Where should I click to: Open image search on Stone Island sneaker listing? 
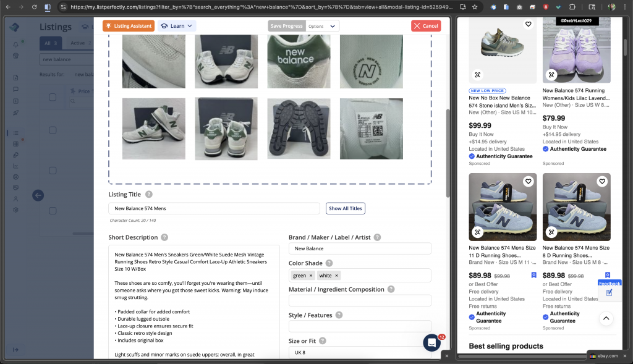tap(477, 75)
